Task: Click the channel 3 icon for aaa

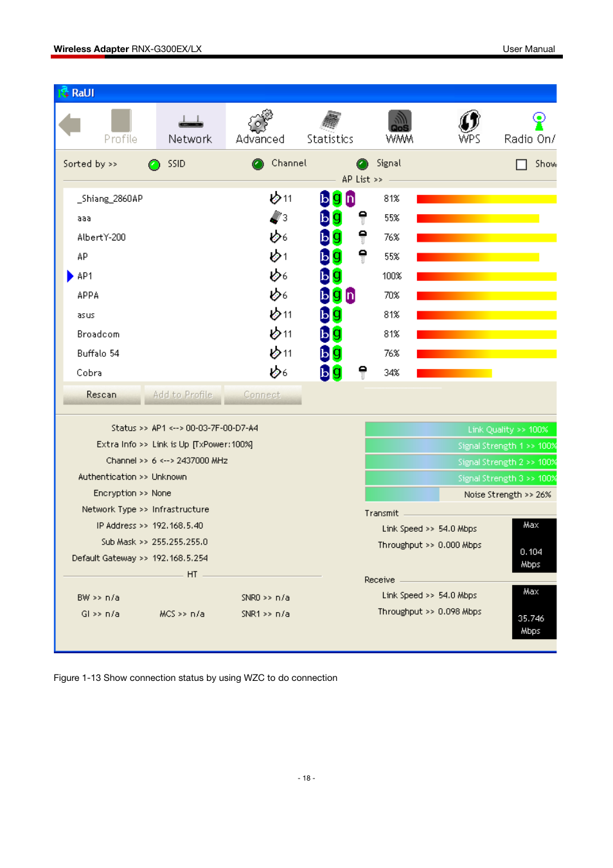Action: pos(276,217)
